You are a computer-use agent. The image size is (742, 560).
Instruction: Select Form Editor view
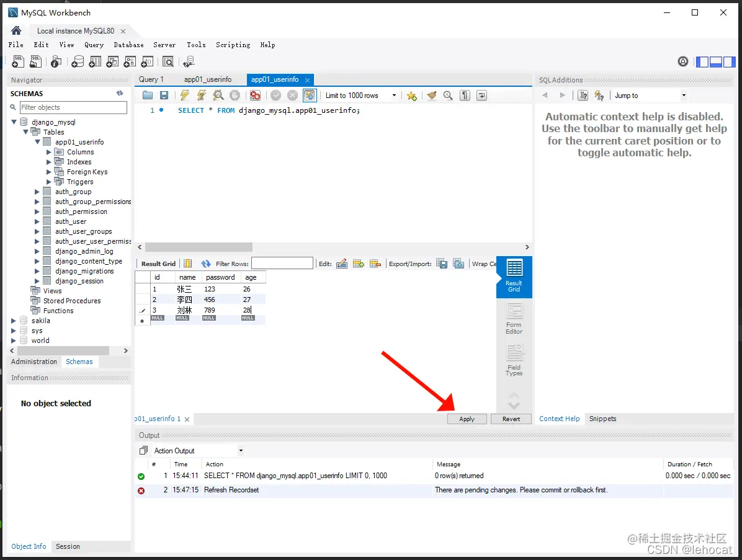coord(514,319)
